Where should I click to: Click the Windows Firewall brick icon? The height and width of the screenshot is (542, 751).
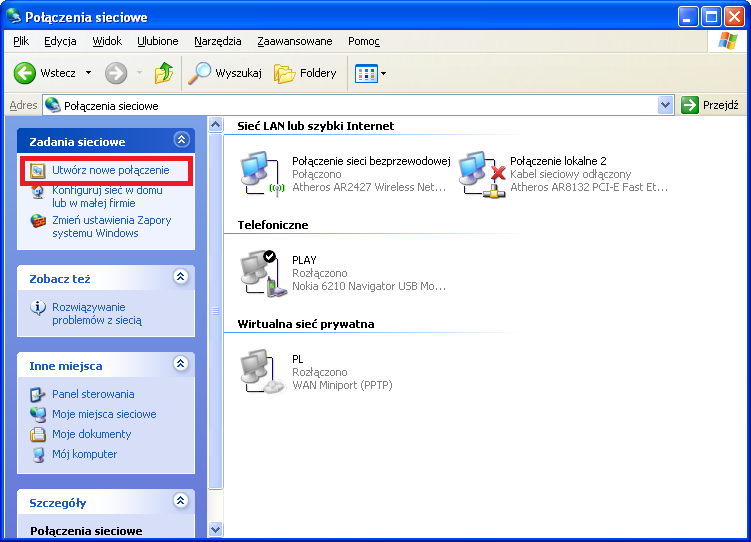[x=38, y=221]
